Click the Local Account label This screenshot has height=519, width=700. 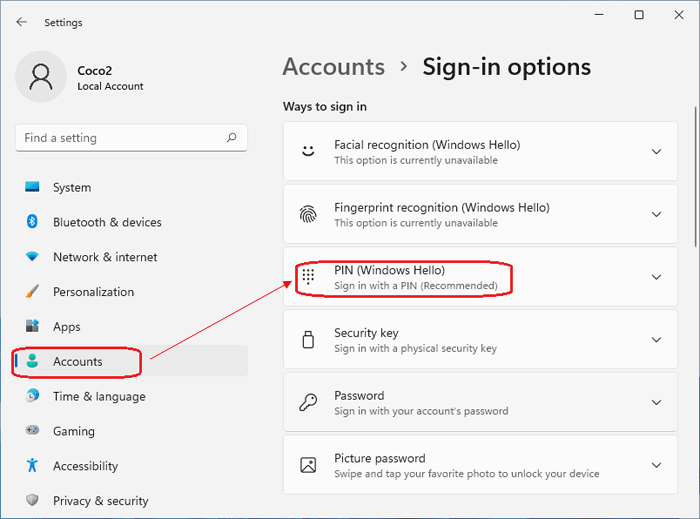pos(110,86)
